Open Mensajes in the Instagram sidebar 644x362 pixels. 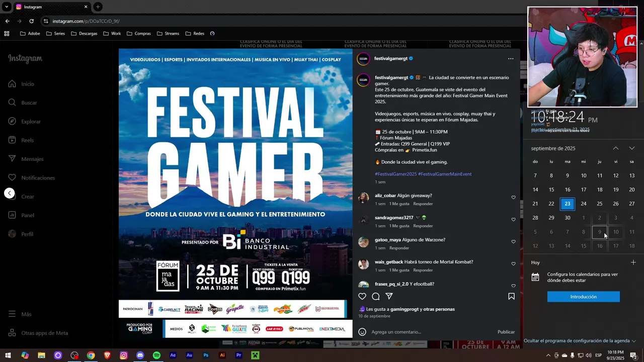pyautogui.click(x=26, y=159)
